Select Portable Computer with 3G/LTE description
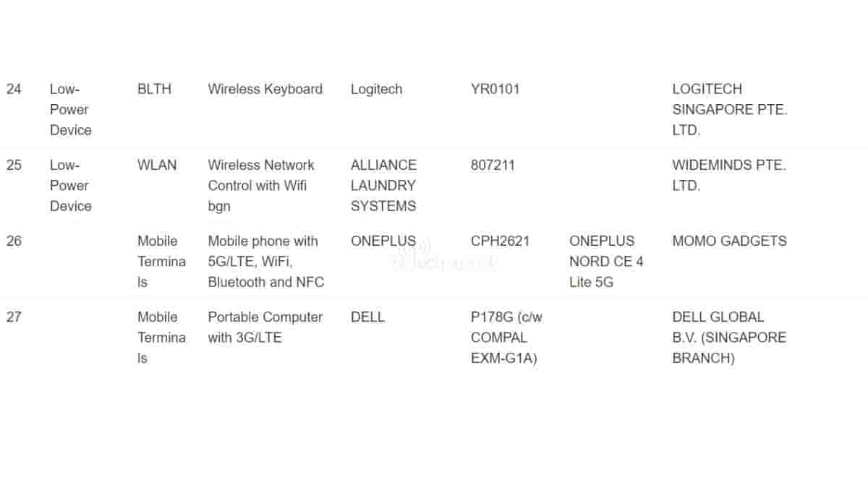 click(x=265, y=328)
